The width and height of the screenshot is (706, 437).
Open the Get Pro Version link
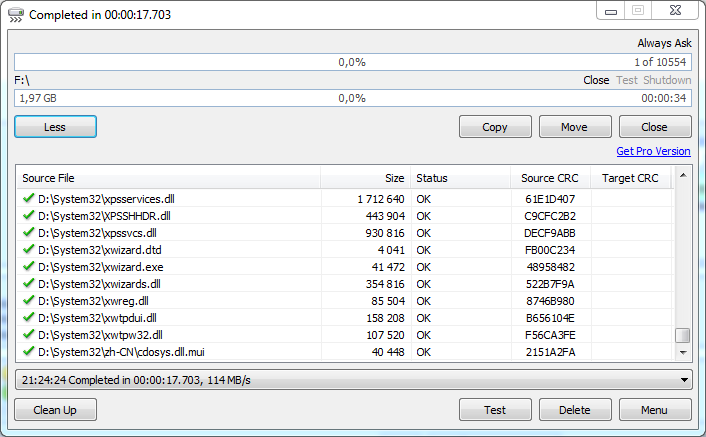653,151
